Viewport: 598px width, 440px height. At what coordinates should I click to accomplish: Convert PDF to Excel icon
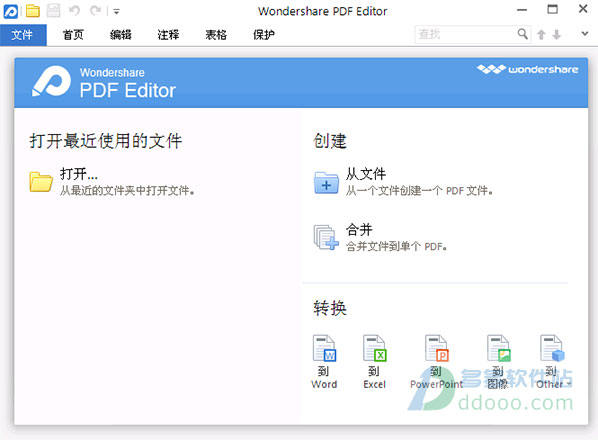[x=375, y=348]
